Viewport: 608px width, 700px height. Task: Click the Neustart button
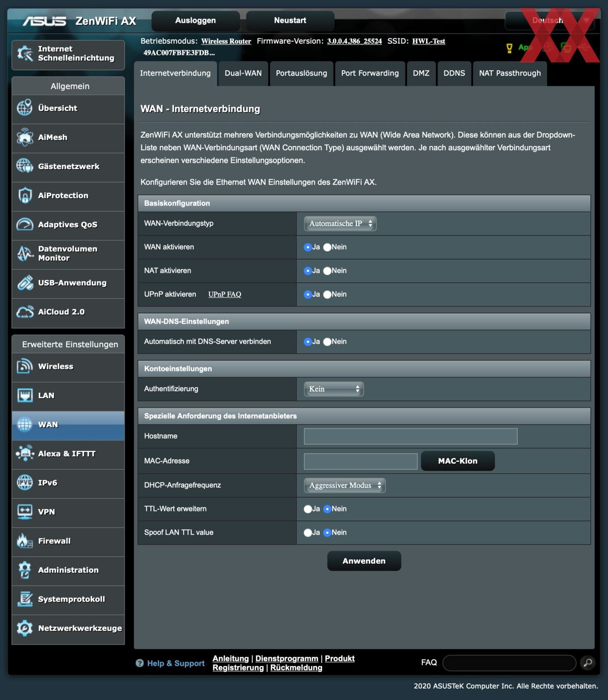point(290,21)
